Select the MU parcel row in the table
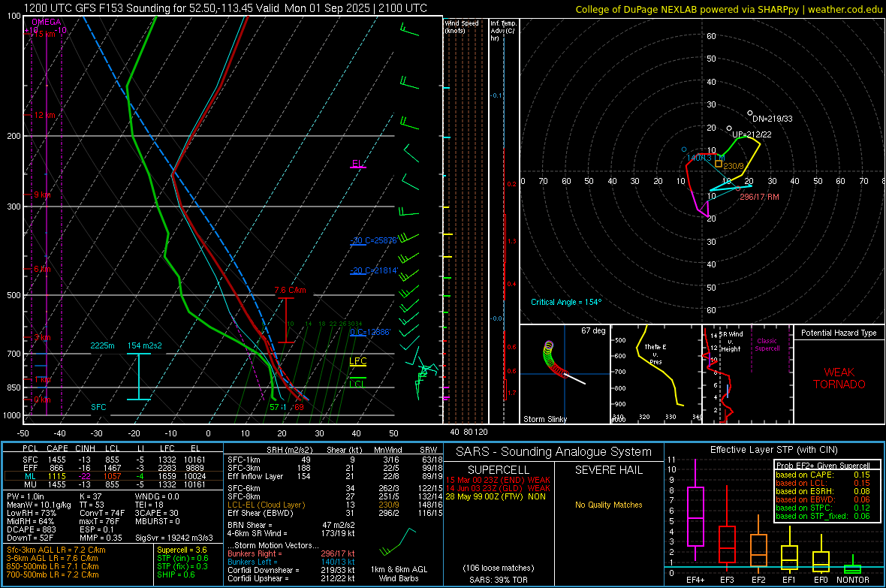 [113, 484]
